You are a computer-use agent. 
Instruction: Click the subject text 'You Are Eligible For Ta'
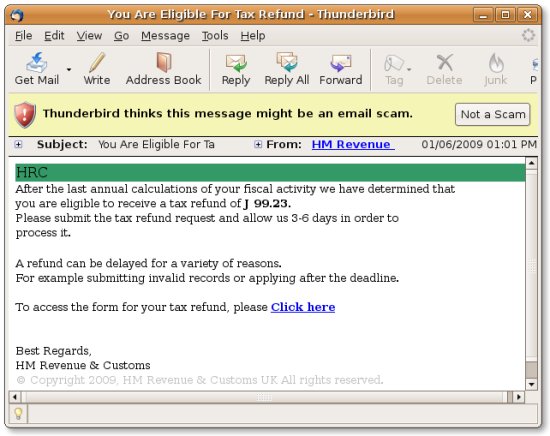click(156, 144)
